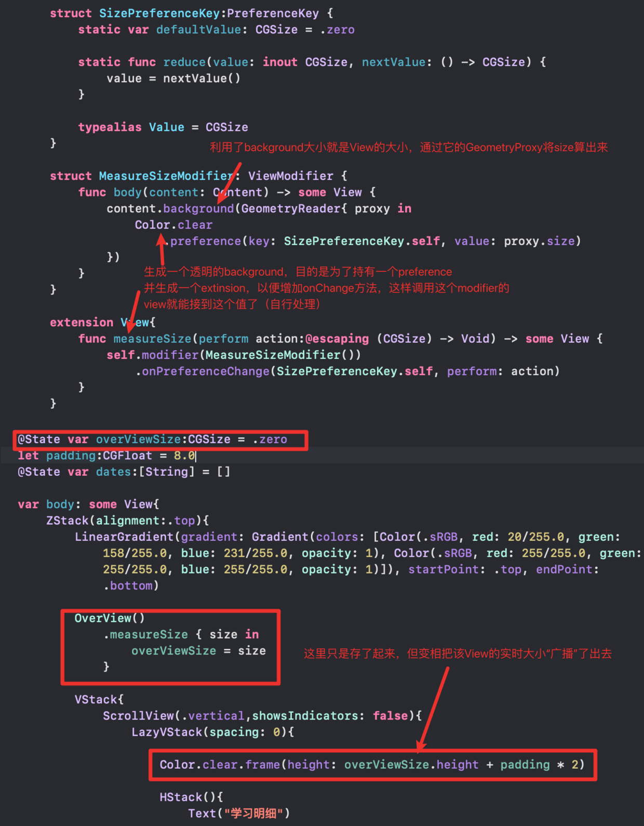Click the Color.clear.frame height line
The image size is (644, 826).
tap(372, 765)
